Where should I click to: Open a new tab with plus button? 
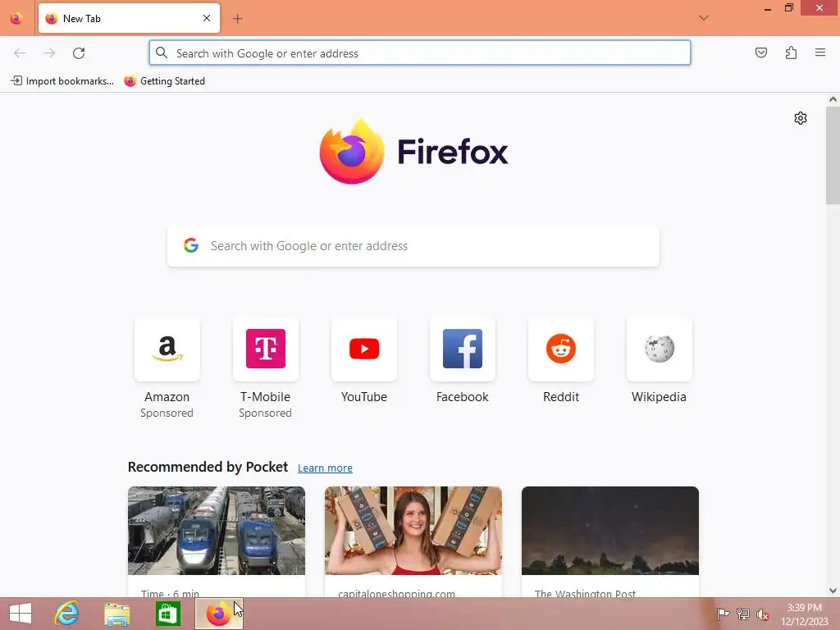tap(238, 19)
